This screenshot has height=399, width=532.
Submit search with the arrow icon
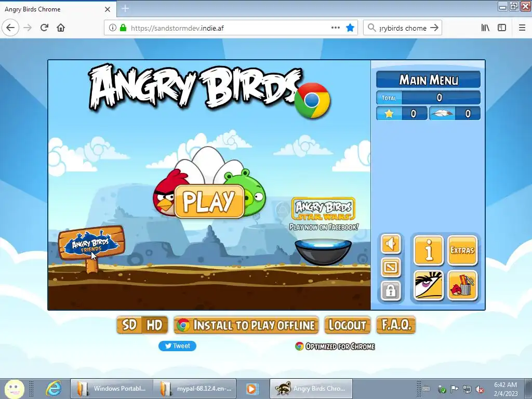pyautogui.click(x=434, y=28)
